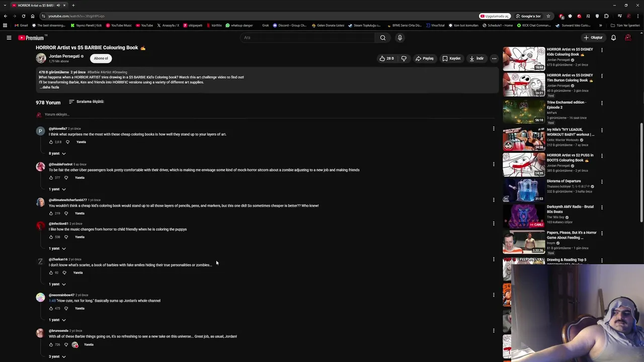This screenshot has height=362, width=644.
Task: Open the account avatar menu
Action: [x=628, y=38]
